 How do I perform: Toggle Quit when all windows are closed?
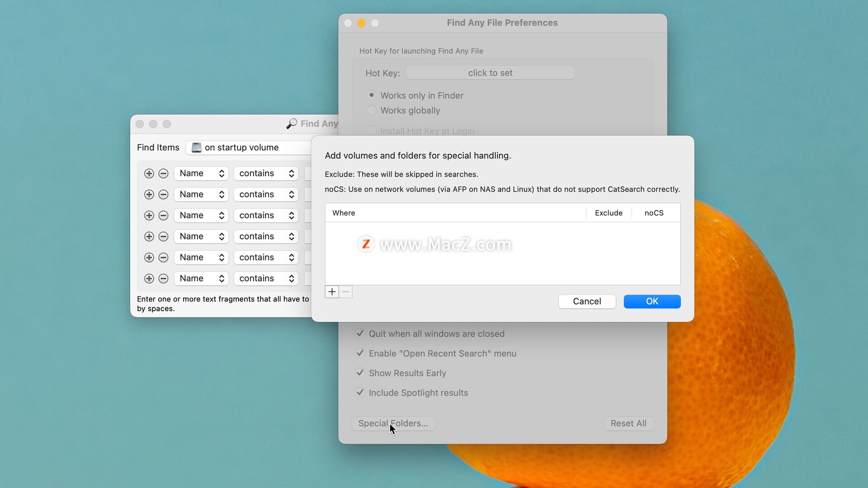pos(360,333)
